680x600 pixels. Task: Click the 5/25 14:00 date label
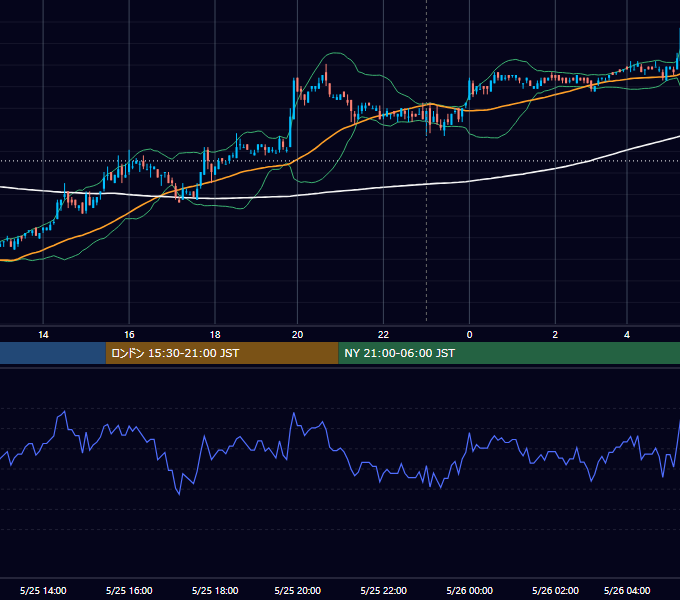pos(43,590)
